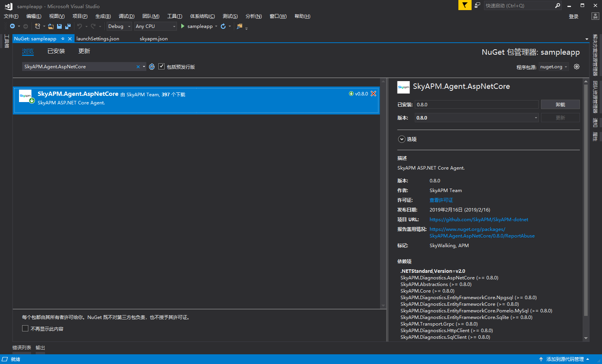
Task: Open the document tabs overflow dropdown arrow
Action: tap(587, 39)
